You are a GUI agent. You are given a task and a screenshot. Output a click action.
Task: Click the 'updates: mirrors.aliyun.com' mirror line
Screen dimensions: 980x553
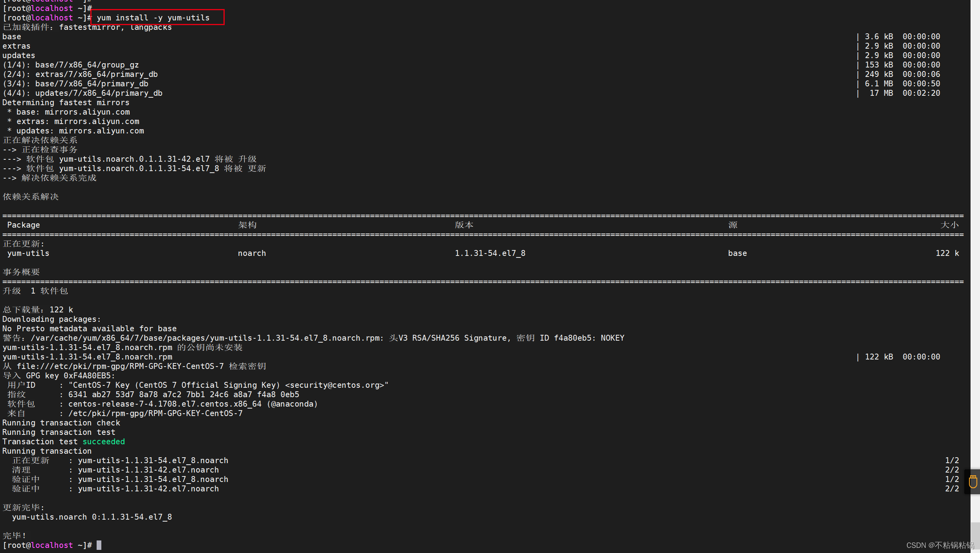coord(80,131)
